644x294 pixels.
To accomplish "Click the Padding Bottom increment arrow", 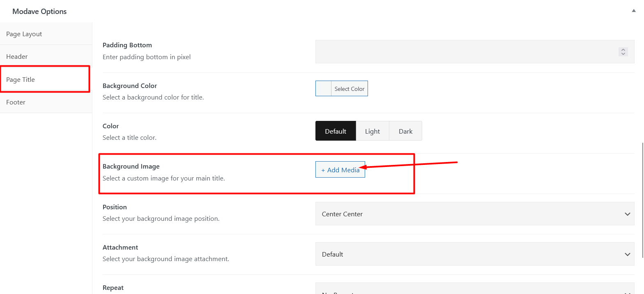I will point(623,50).
